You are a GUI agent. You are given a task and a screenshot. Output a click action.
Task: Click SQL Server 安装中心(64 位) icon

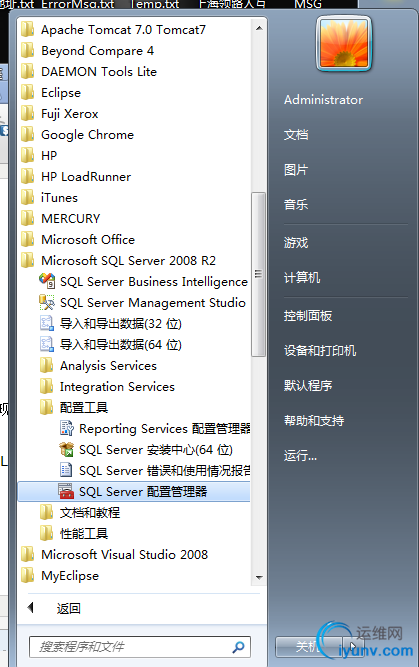(66, 449)
